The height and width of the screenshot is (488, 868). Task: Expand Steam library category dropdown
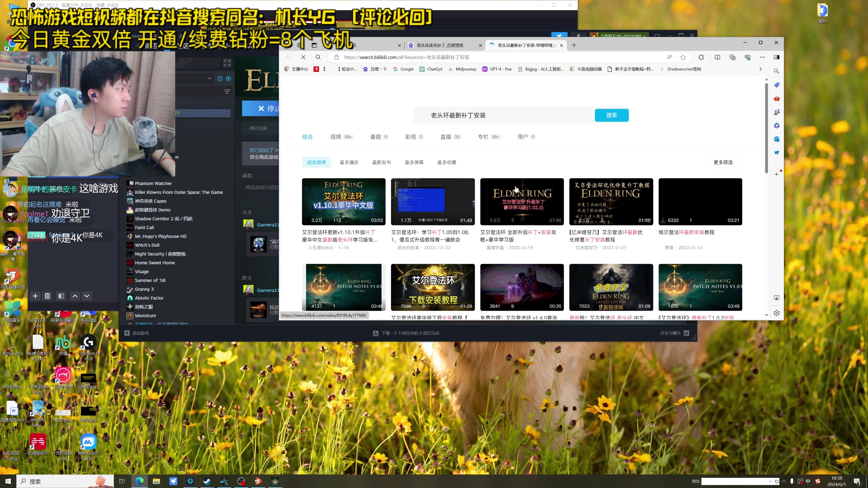tap(210, 78)
